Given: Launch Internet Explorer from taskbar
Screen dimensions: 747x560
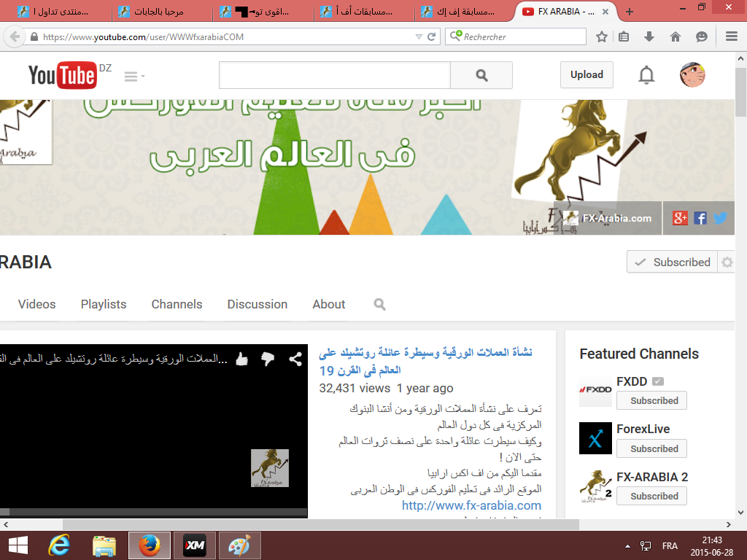Looking at the screenshot, I should tap(59, 545).
